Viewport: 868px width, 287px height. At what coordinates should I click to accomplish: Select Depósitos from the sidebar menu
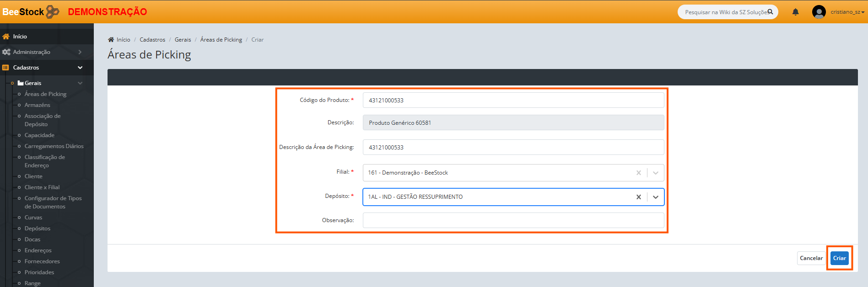(37, 229)
